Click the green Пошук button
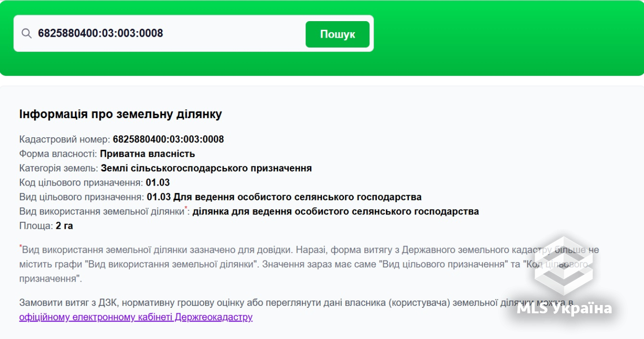Image resolution: width=644 pixels, height=339 pixels. (x=338, y=34)
